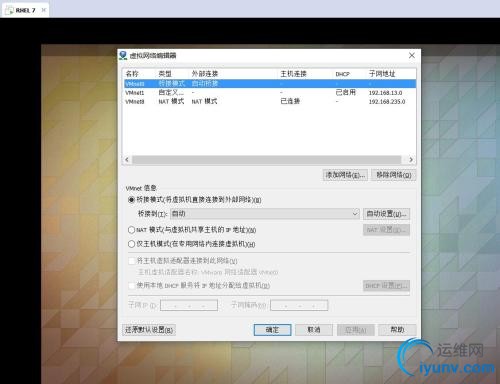Select the VMnet1 custom row
Image resolution: width=500 pixels, height=384 pixels.
coord(270,92)
